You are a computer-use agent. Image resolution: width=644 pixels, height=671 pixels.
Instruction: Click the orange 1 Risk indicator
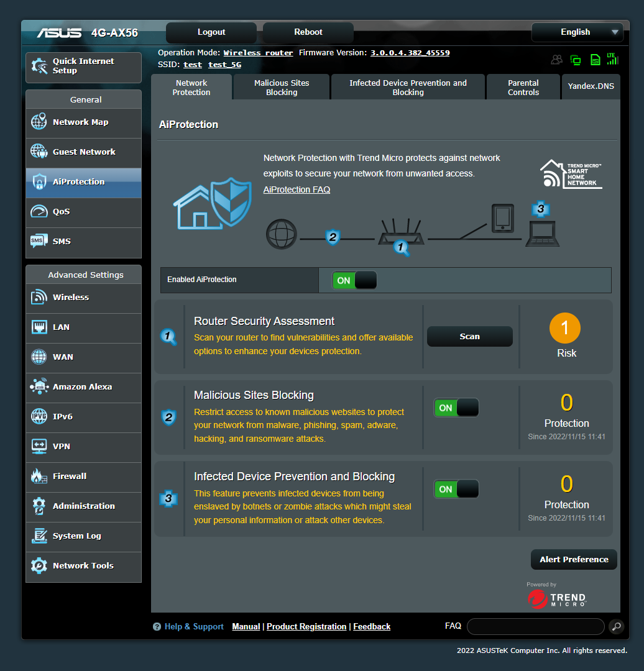click(x=565, y=328)
